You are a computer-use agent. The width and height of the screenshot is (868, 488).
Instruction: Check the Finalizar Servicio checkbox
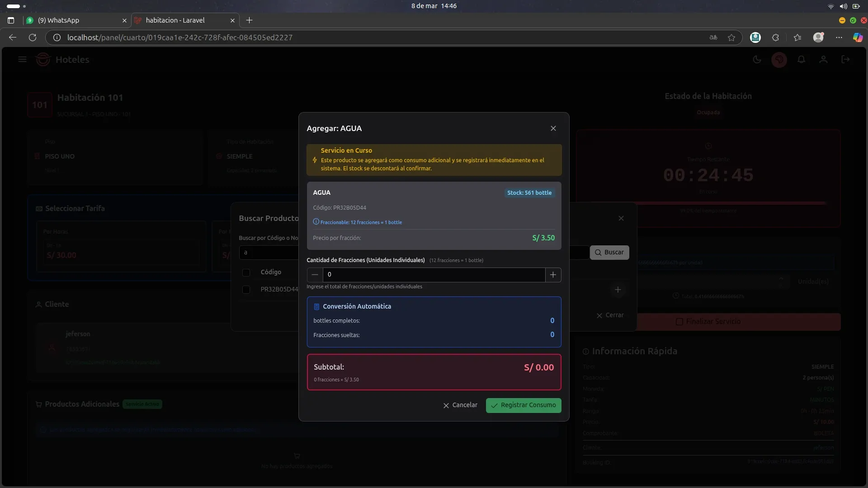[679, 322]
